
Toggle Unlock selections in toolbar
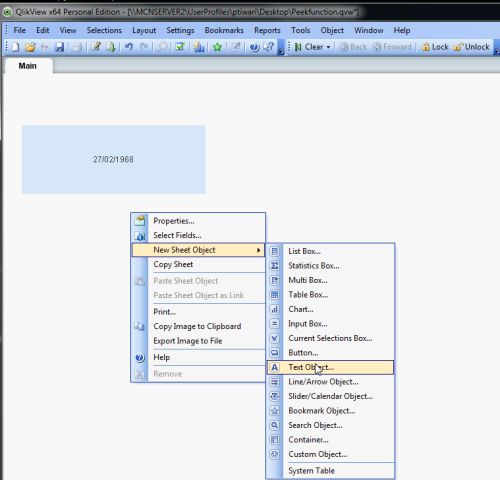click(x=472, y=47)
